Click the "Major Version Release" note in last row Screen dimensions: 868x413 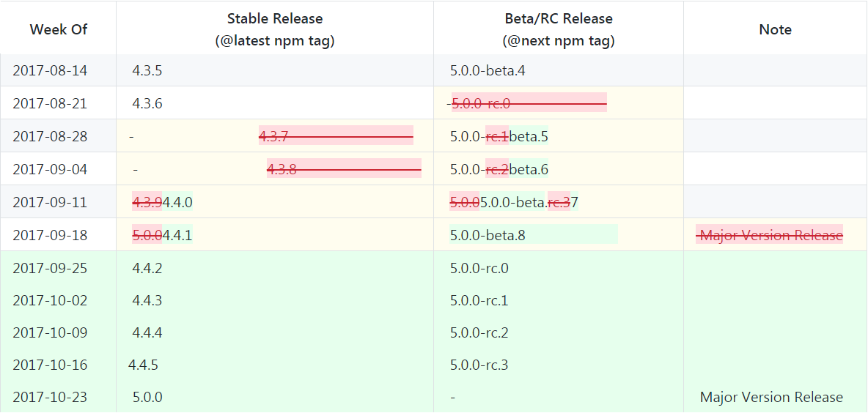click(771, 398)
